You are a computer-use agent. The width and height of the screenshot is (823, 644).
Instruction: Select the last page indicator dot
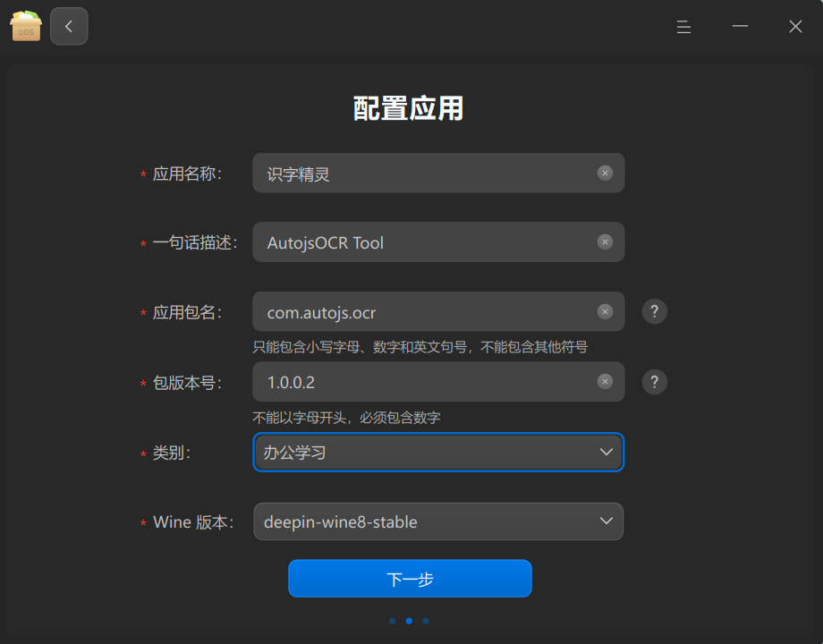[x=426, y=621]
